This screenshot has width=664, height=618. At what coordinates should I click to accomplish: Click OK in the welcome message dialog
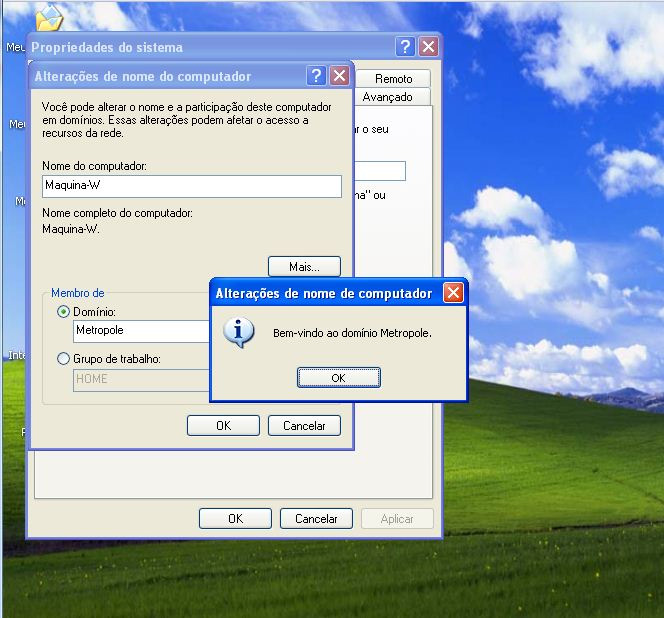coord(339,377)
